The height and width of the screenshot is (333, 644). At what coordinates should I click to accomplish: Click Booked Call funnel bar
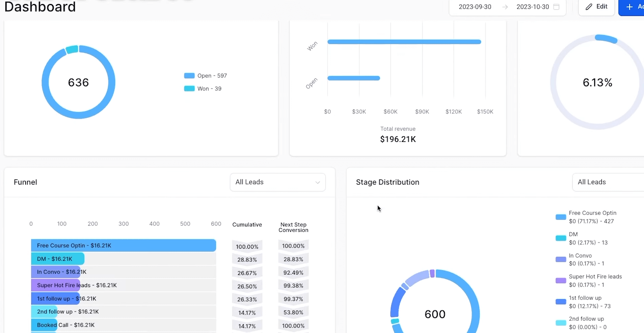(x=44, y=325)
